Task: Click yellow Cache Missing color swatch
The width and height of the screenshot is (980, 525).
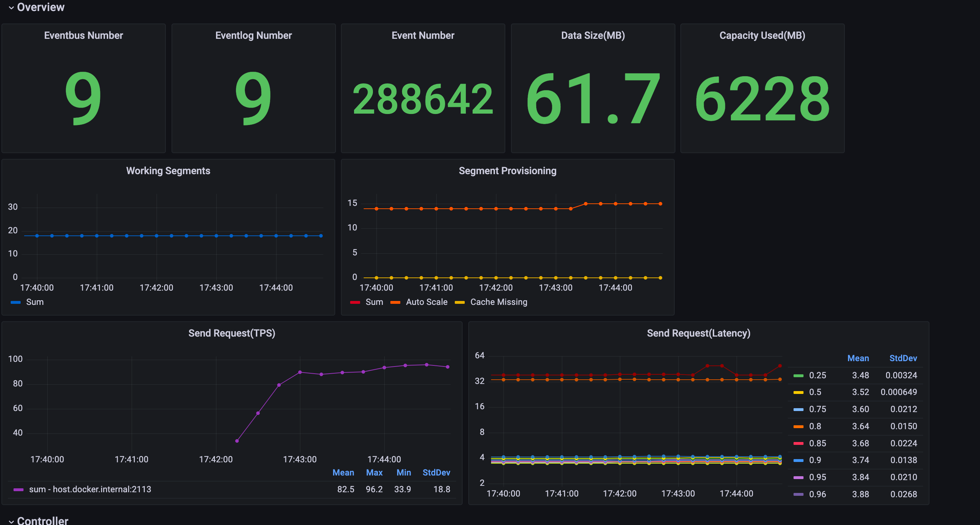Action: pos(459,302)
